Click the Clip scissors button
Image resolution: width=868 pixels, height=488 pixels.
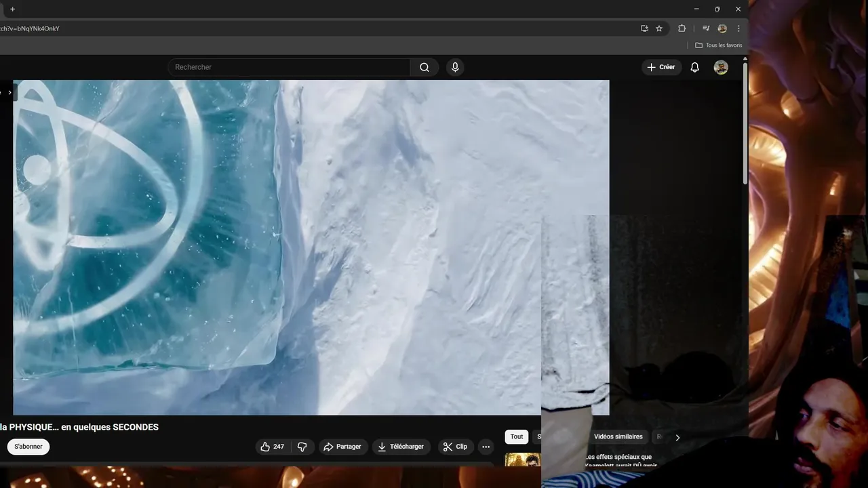pos(455,447)
